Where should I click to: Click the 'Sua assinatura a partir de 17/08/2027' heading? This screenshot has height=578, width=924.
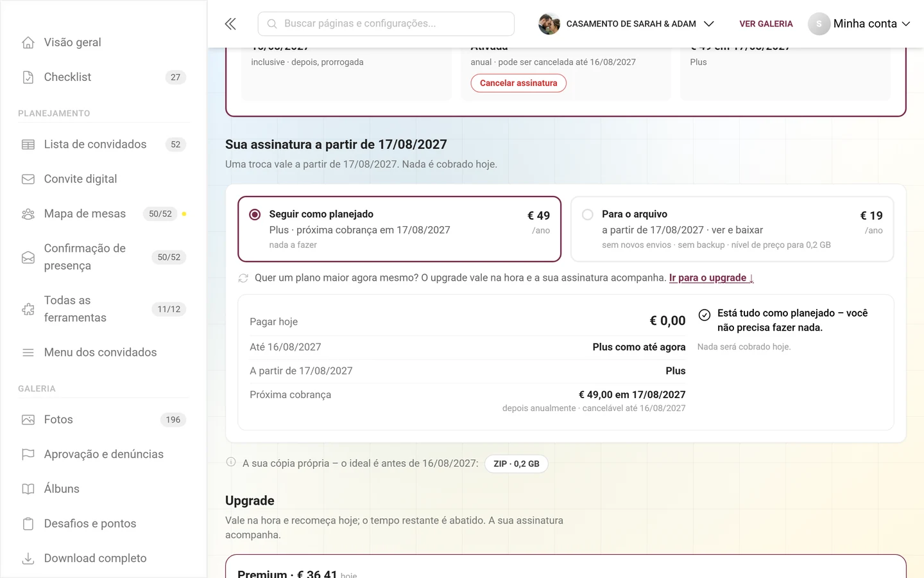click(336, 144)
